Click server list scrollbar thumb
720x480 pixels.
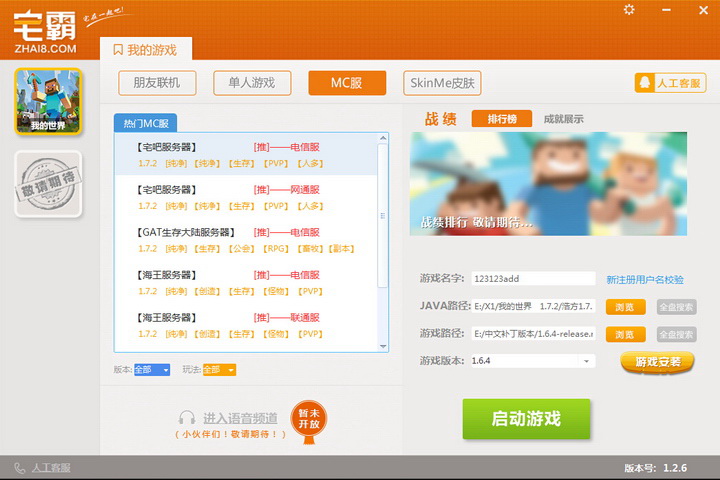click(x=382, y=215)
